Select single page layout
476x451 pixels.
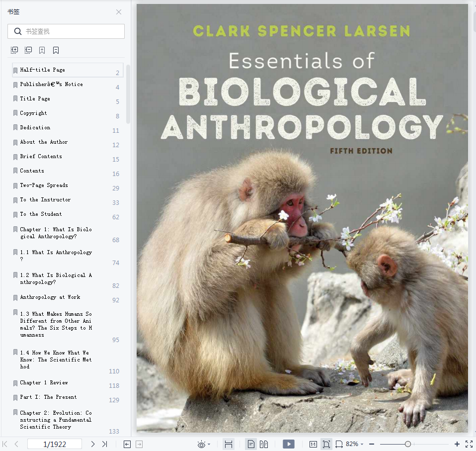pos(251,445)
